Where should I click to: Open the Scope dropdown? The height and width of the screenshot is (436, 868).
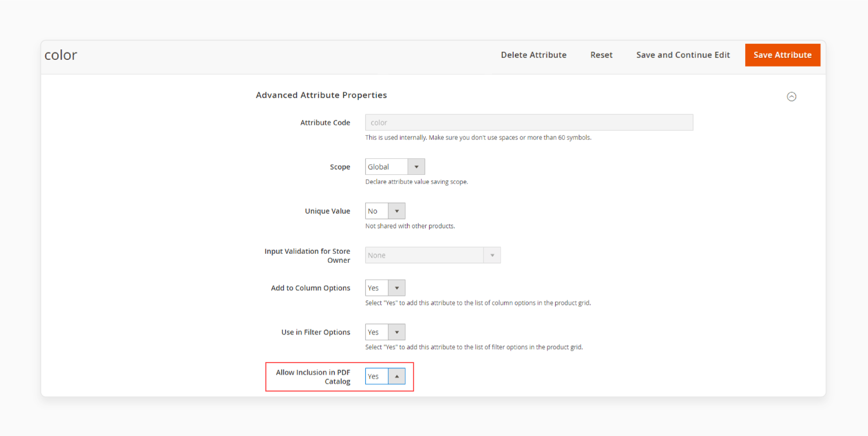tap(395, 166)
